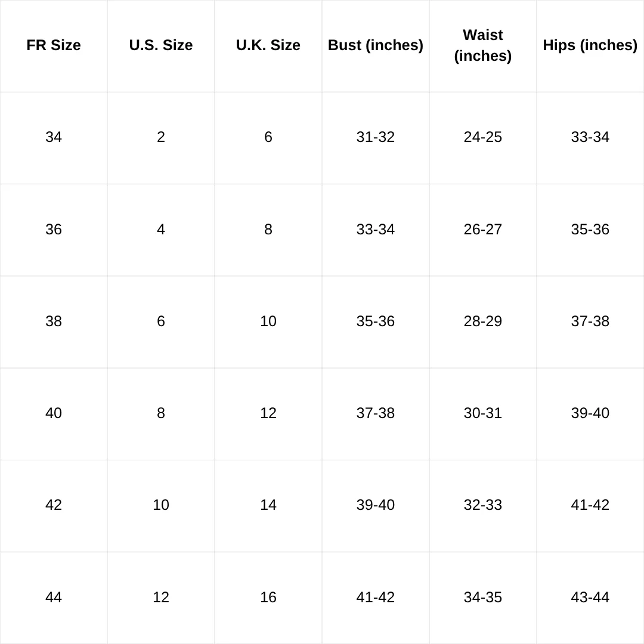The height and width of the screenshot is (644, 644).
Task: Select the Waist (inches) header cell
Action: point(483,45)
